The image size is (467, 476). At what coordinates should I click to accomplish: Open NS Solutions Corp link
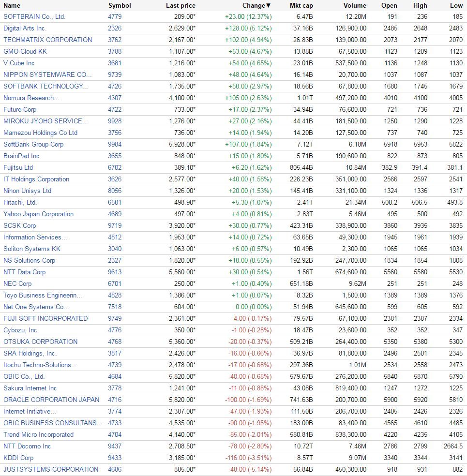point(30,260)
